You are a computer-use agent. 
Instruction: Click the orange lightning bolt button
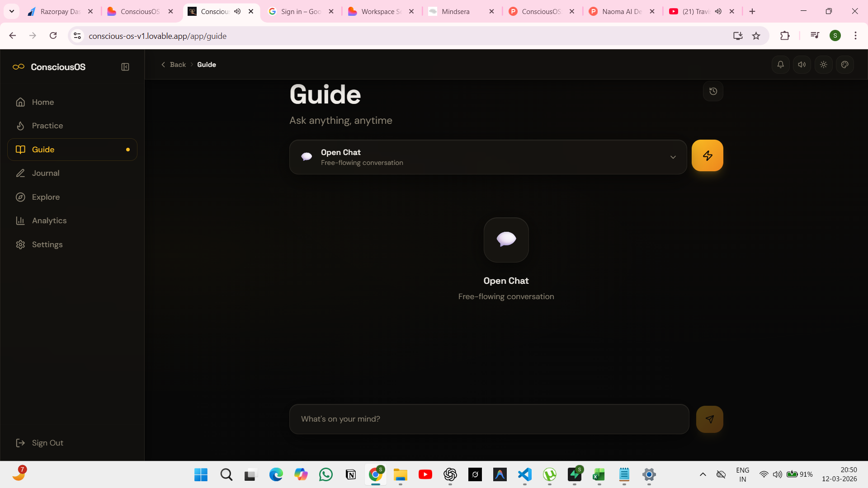coord(707,155)
